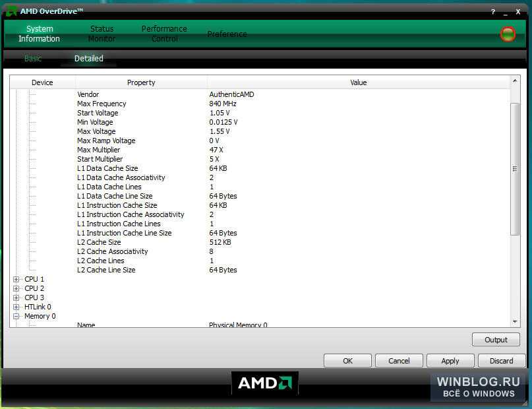Viewport: 532px width, 409px height.
Task: Switch to the Status Monitor tab
Action: (102, 34)
